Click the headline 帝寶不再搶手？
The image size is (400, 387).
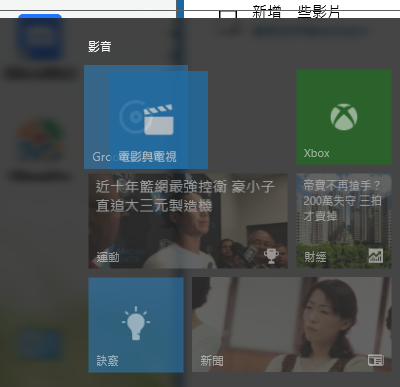(342, 185)
